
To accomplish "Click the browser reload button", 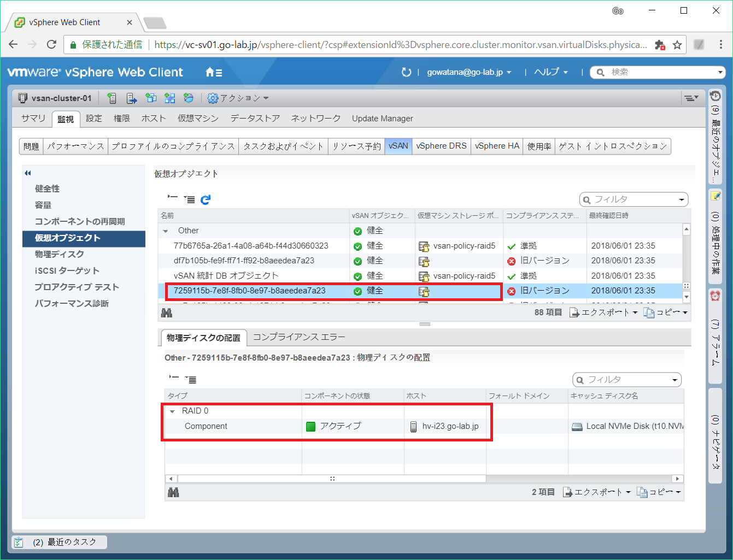I will [51, 45].
